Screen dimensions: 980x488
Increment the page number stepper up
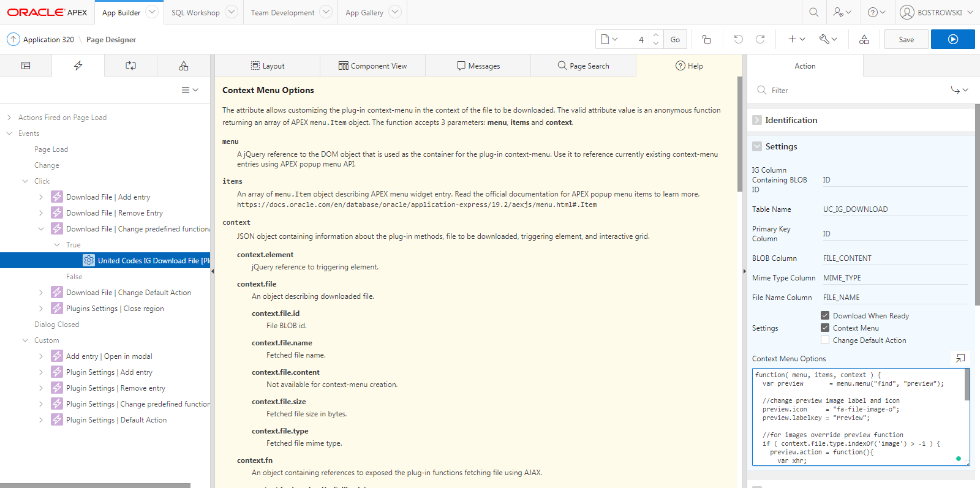click(x=656, y=35)
